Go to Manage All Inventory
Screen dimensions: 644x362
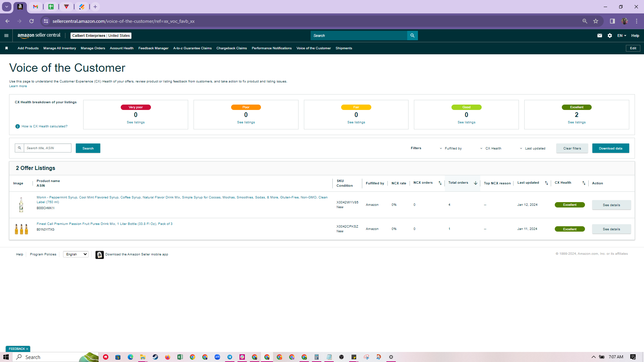click(x=60, y=48)
